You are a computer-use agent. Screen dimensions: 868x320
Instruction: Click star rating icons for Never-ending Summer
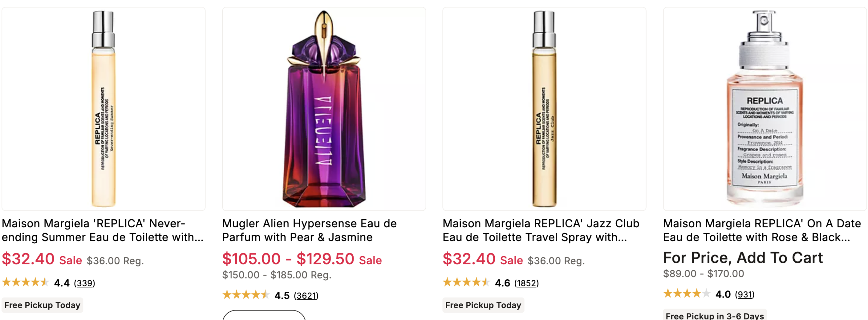point(25,282)
